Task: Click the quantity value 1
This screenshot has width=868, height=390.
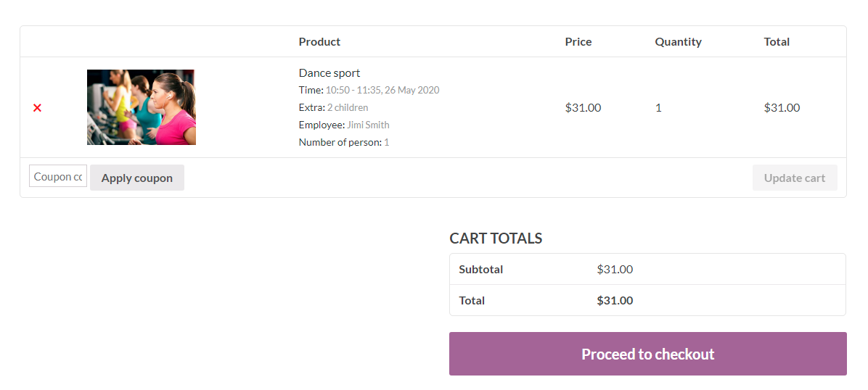Action: pos(658,108)
